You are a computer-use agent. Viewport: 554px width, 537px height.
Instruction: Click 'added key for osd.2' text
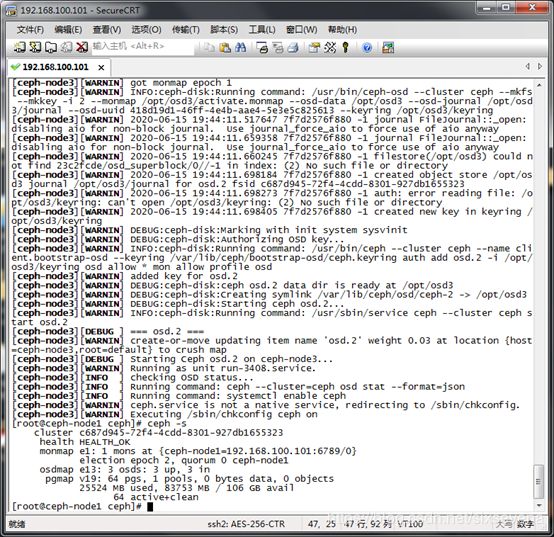184,277
